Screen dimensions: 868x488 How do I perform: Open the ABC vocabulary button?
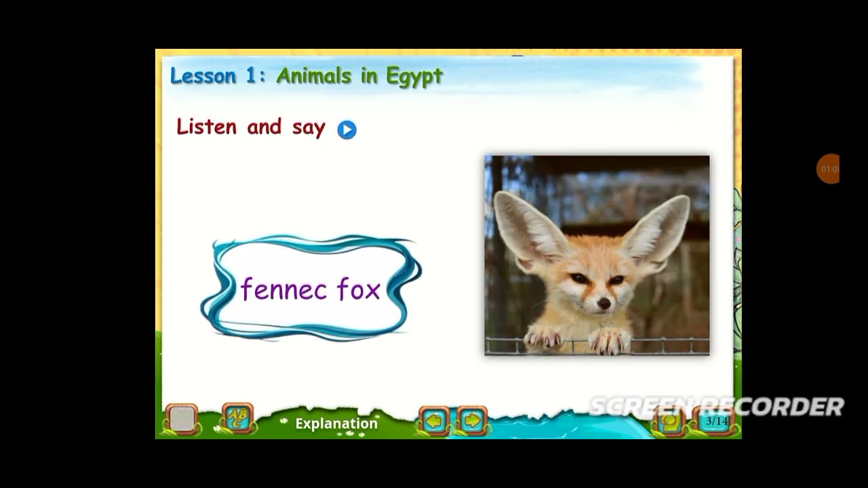tap(237, 419)
